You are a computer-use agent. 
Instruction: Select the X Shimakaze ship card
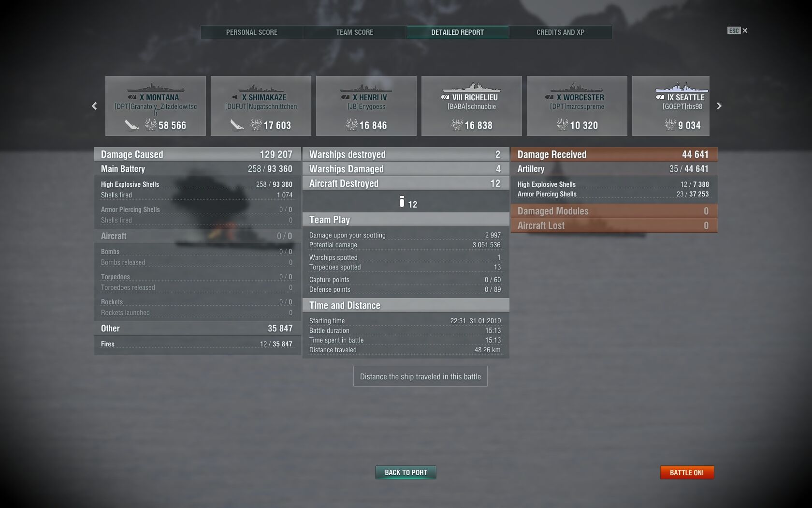coord(261,106)
